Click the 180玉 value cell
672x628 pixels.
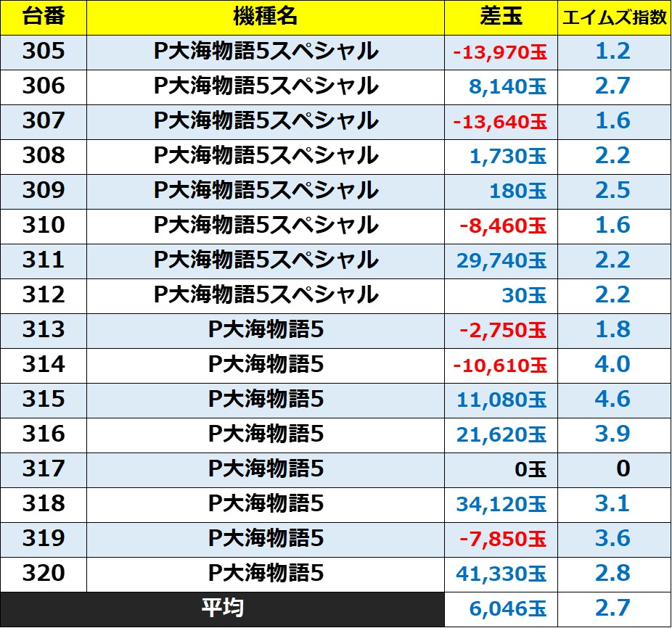[x=518, y=191]
